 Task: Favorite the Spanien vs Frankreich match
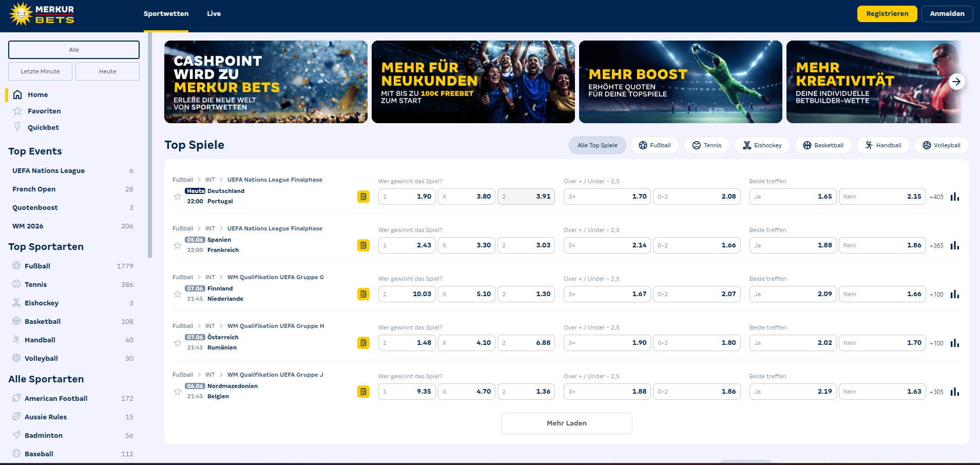178,245
